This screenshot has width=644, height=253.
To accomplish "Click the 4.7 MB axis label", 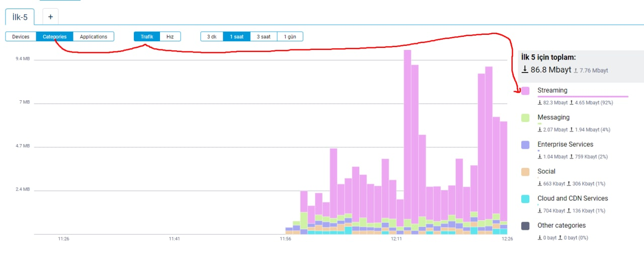I will tap(23, 146).
